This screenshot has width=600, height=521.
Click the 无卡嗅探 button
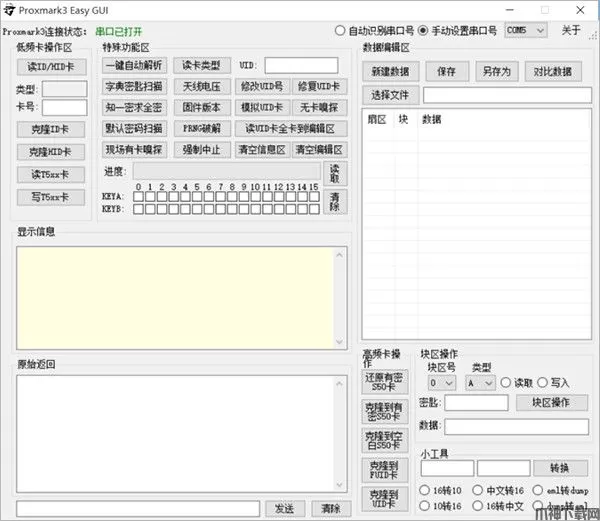click(319, 107)
